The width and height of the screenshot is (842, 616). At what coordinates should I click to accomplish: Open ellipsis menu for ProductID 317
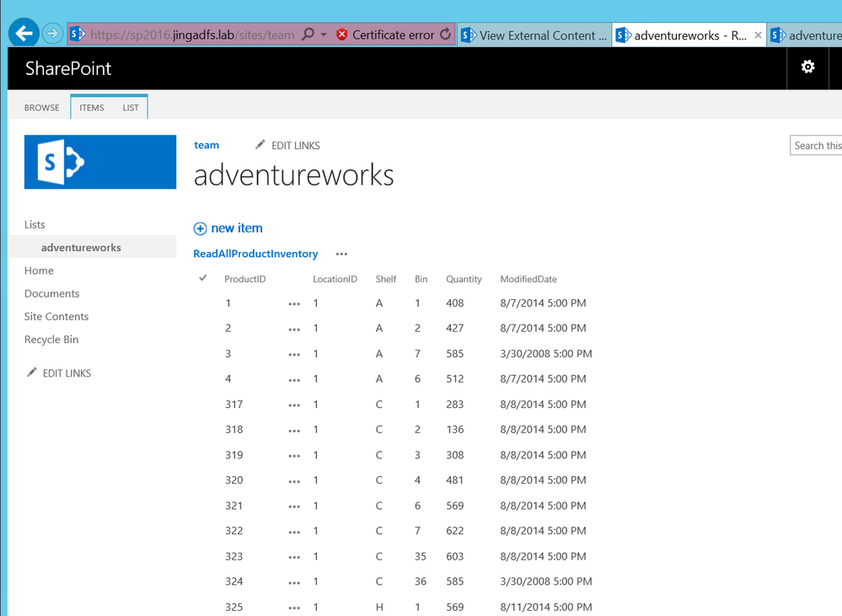(294, 405)
